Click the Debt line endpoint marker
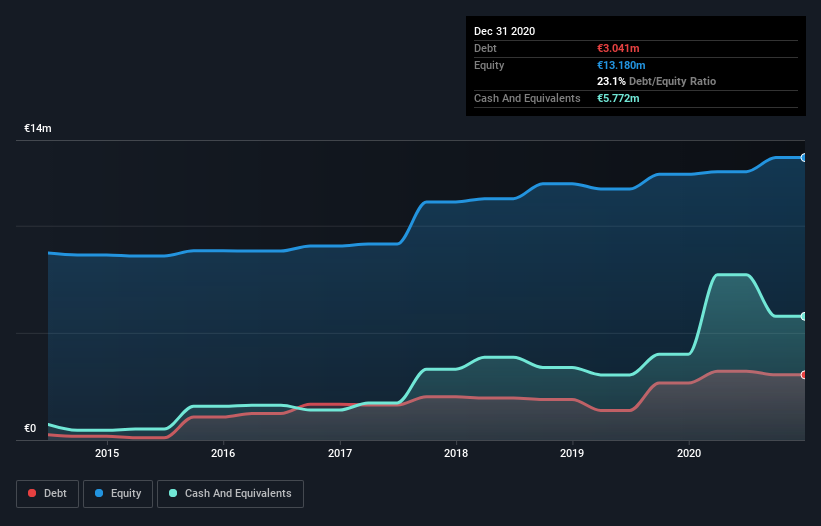 tap(804, 375)
